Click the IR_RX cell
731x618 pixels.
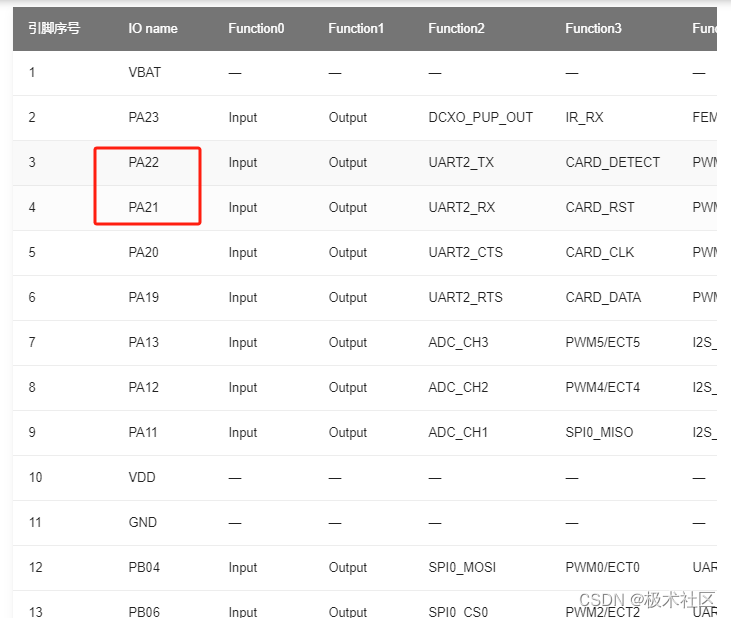click(584, 117)
